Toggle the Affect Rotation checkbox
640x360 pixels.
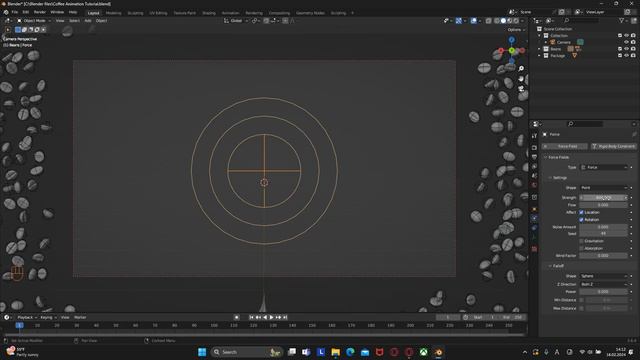point(581,220)
